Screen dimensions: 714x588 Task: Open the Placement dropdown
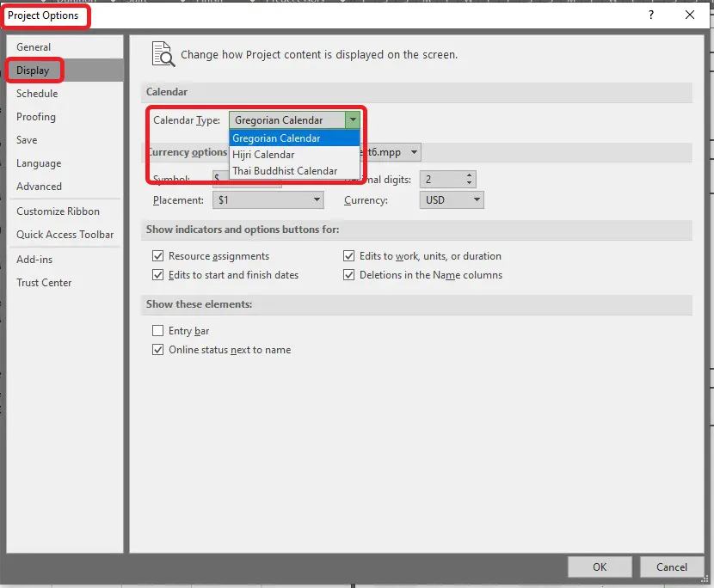(268, 200)
